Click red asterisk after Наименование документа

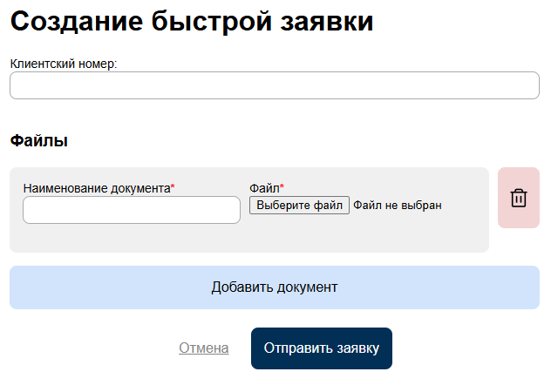173,187
